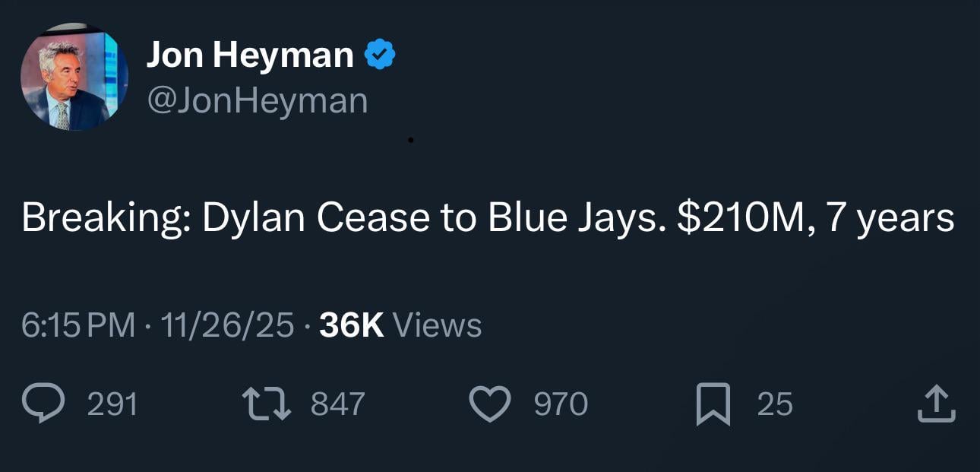Open the 847 reposts list
980x472 pixels.
click(337, 404)
